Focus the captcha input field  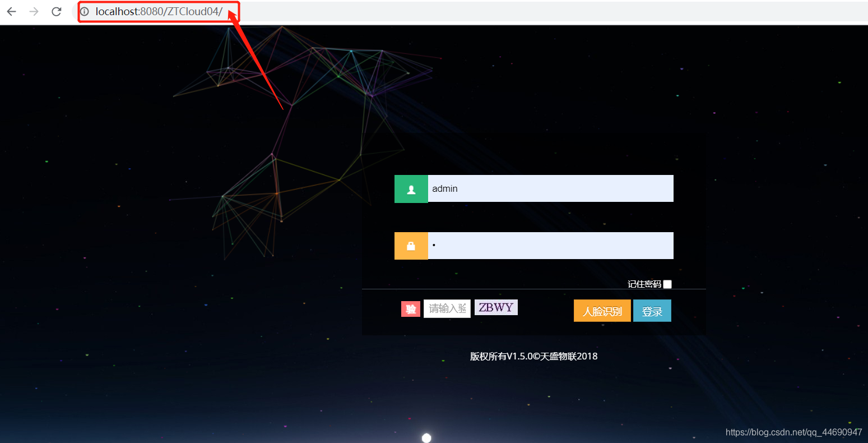pyautogui.click(x=447, y=308)
